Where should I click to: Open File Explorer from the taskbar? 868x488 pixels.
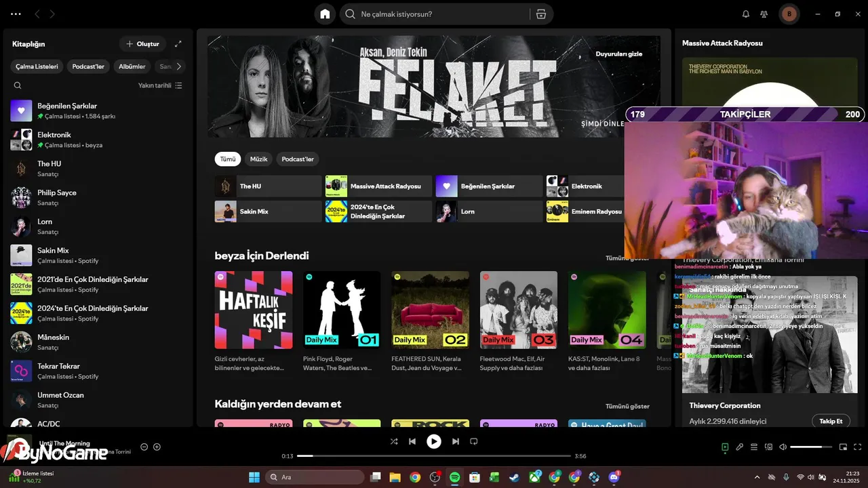pyautogui.click(x=395, y=477)
